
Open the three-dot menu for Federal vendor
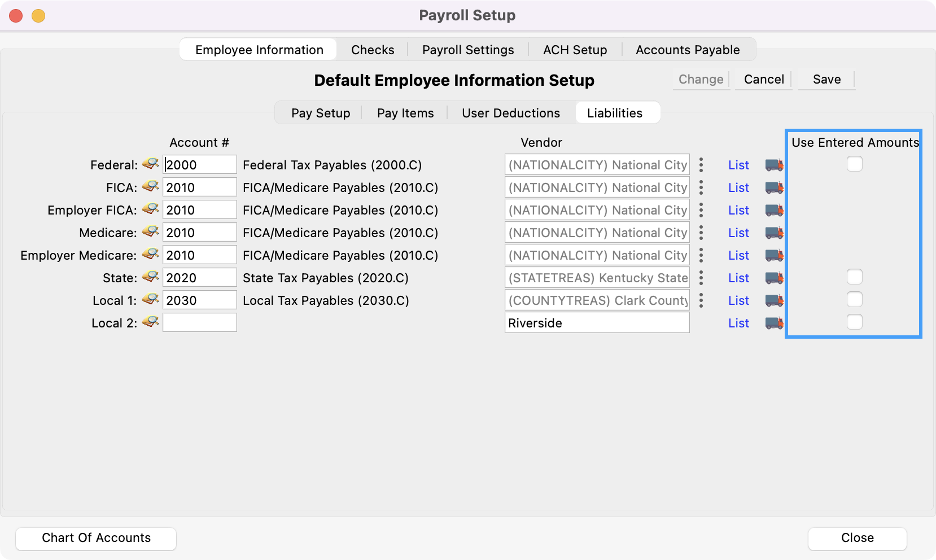point(701,165)
